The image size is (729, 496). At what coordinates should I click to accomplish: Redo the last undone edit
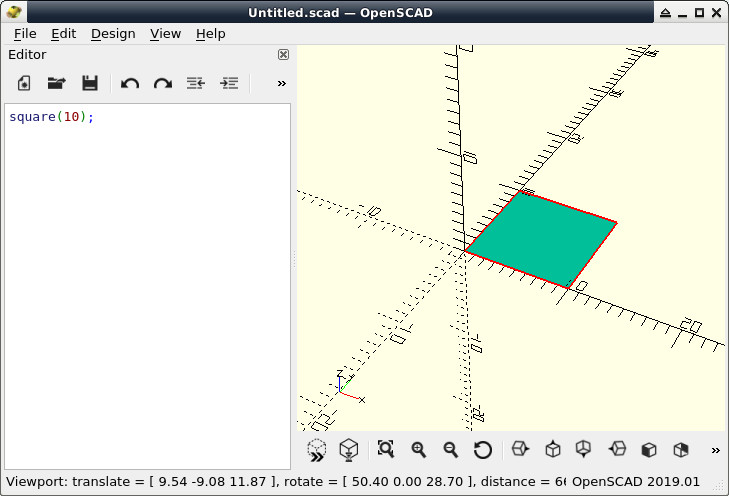pos(163,84)
